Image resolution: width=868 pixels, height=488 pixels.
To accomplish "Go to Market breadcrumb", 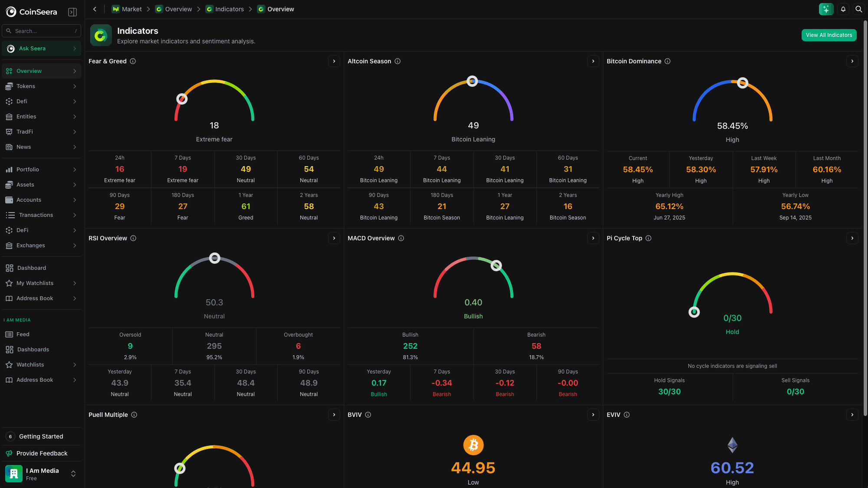I will click(x=127, y=9).
